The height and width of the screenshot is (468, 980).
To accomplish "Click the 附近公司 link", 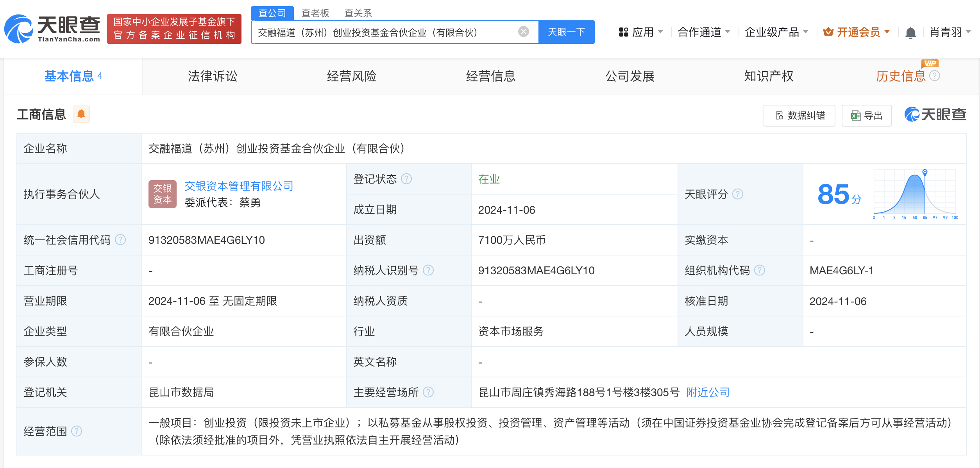I will [x=708, y=392].
